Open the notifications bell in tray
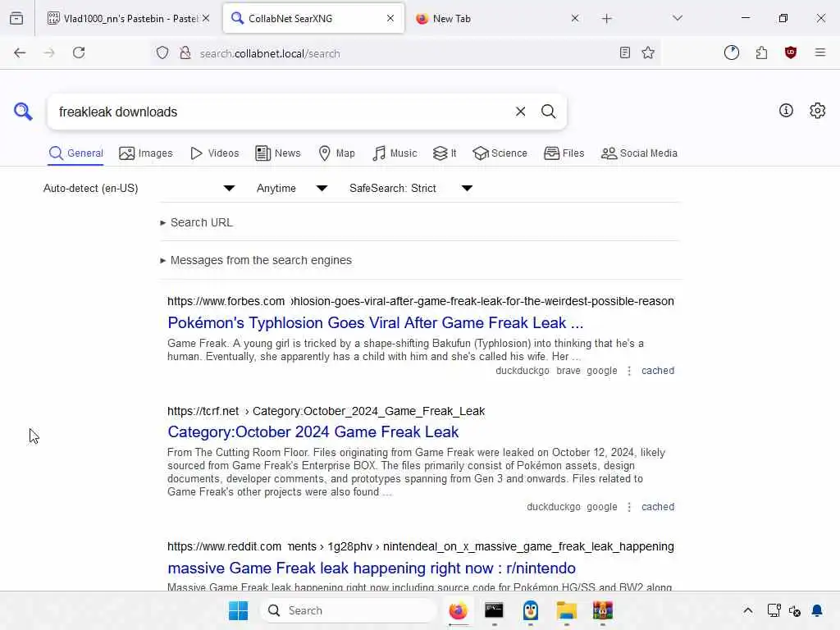Screen dimensions: 840x630 [x=817, y=610]
